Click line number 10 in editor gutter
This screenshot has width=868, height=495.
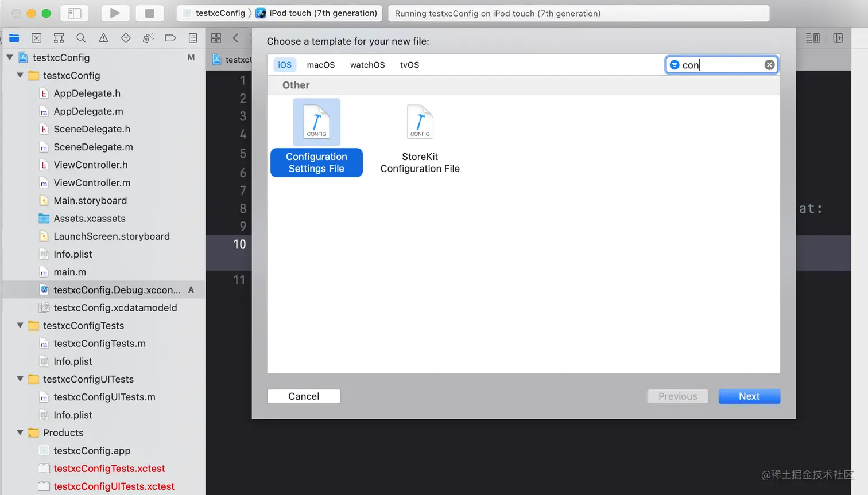coord(239,244)
